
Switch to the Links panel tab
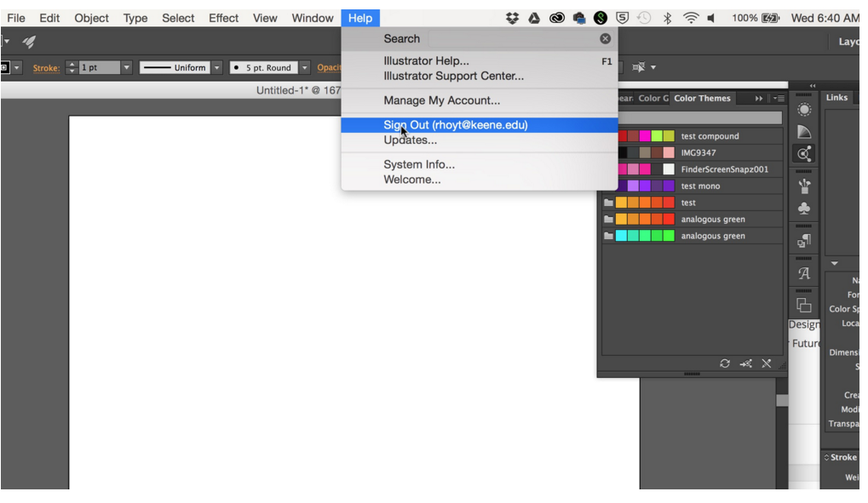(836, 97)
